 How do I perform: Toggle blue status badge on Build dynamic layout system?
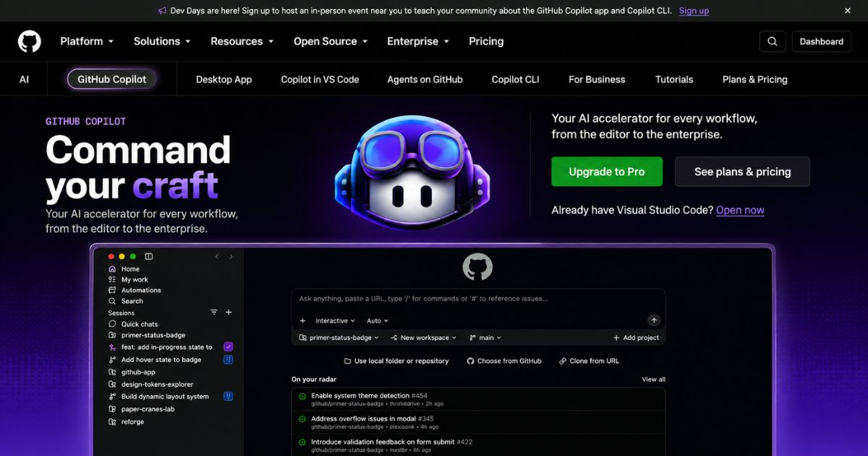pos(228,396)
